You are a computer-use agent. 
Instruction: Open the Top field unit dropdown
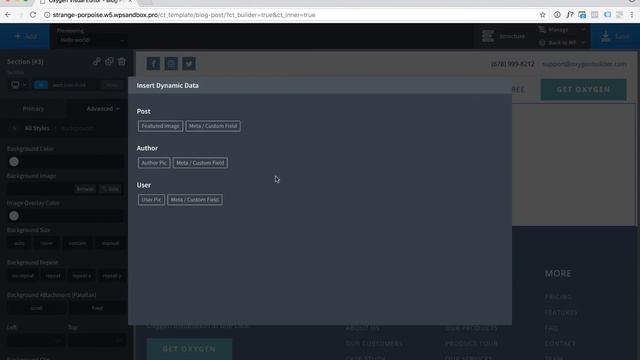click(120, 340)
